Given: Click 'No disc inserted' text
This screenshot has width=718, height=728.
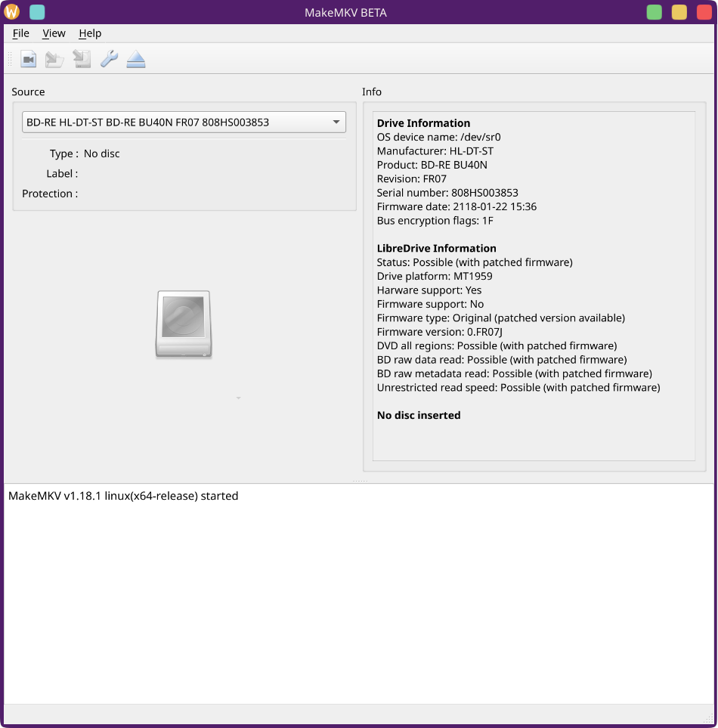Looking at the screenshot, I should [419, 416].
